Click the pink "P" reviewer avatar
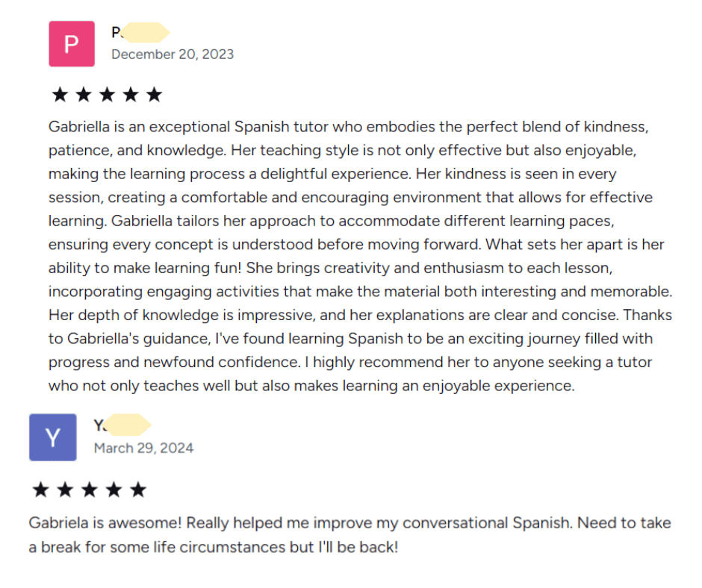 (72, 44)
